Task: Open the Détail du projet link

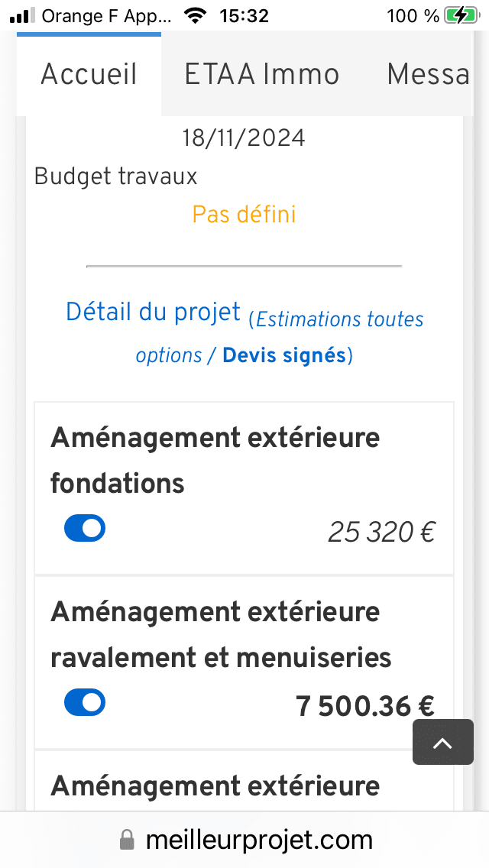Action: [153, 312]
